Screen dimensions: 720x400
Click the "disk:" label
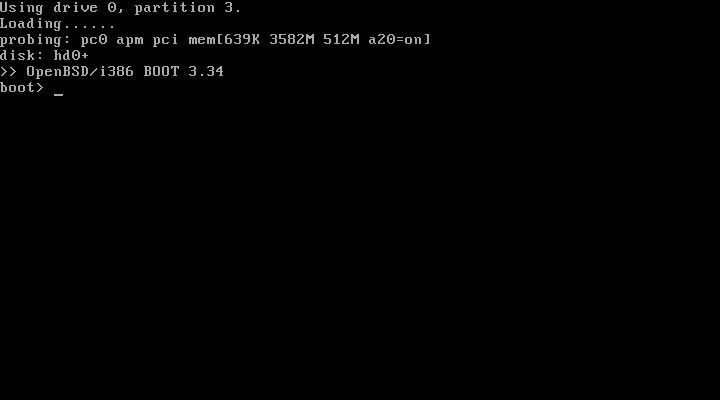point(22,56)
